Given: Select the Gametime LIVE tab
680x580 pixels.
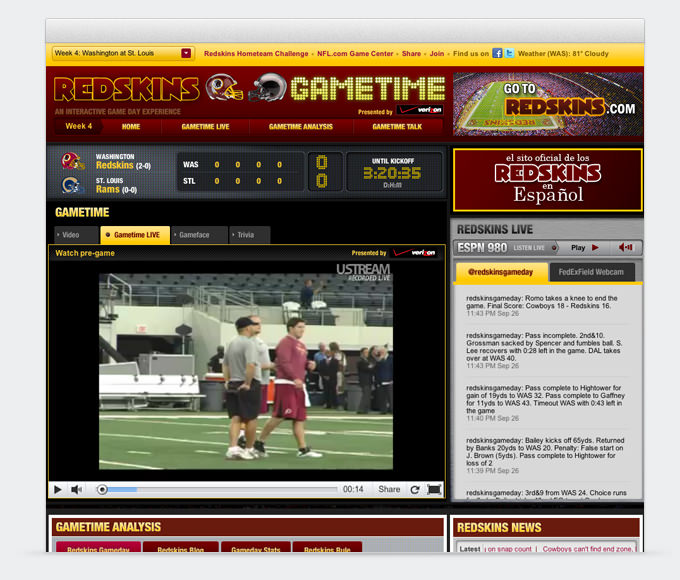Looking at the screenshot, I should pos(135,235).
